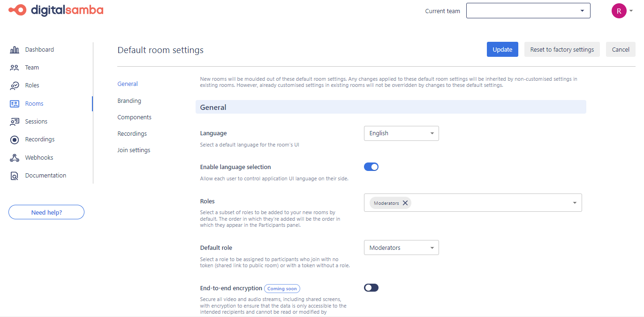Open Recordings using the record icon
This screenshot has width=644, height=317.
point(15,139)
